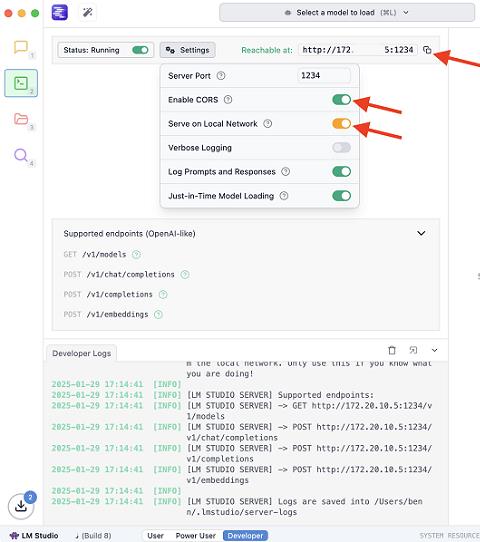Switch to User mode tab
The width and height of the screenshot is (480, 542).
(x=156, y=535)
